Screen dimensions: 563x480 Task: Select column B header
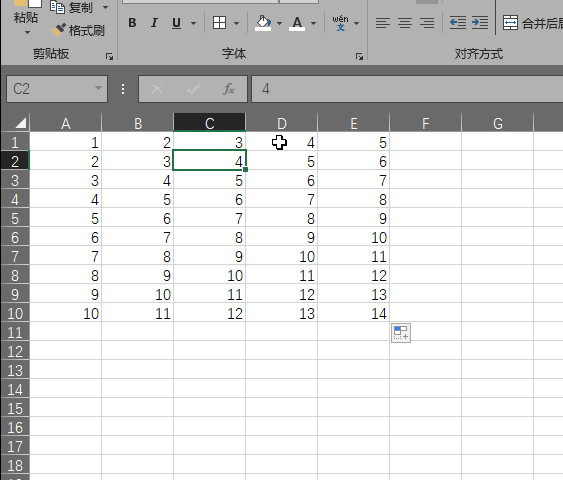click(138, 123)
